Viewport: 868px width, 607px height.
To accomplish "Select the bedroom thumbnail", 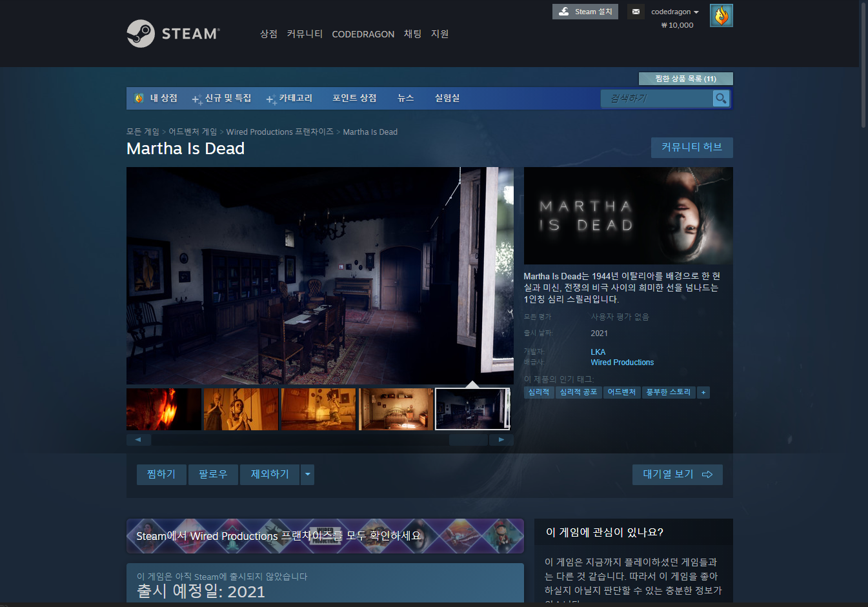I will point(396,409).
